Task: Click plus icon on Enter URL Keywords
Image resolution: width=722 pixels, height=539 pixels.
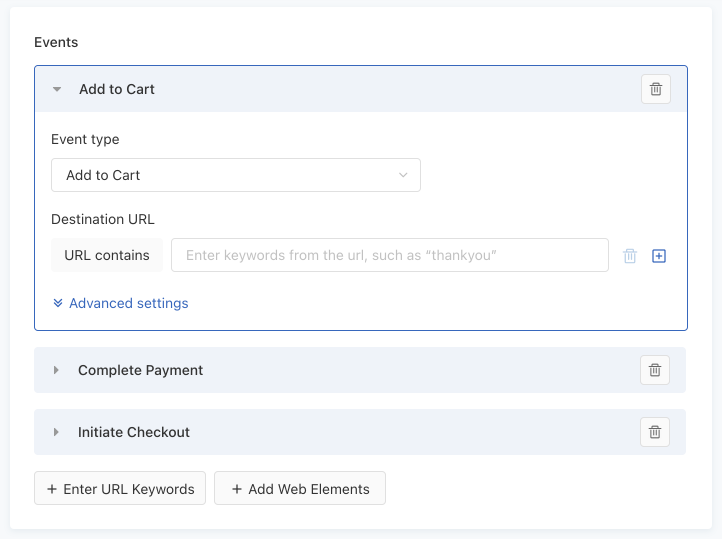Action: coord(51,489)
